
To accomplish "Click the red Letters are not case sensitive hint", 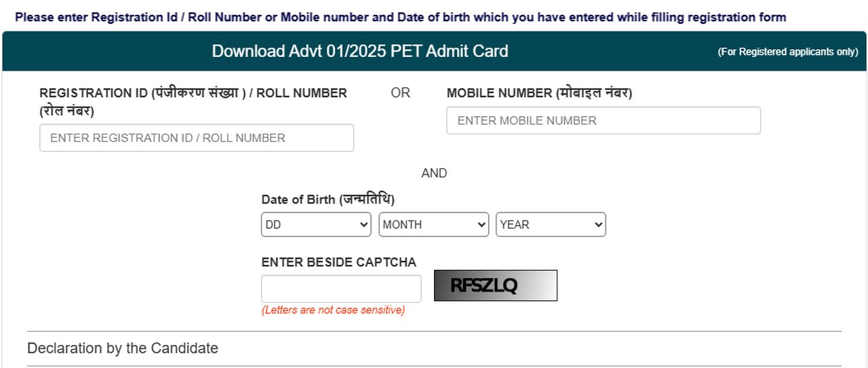I will [333, 310].
